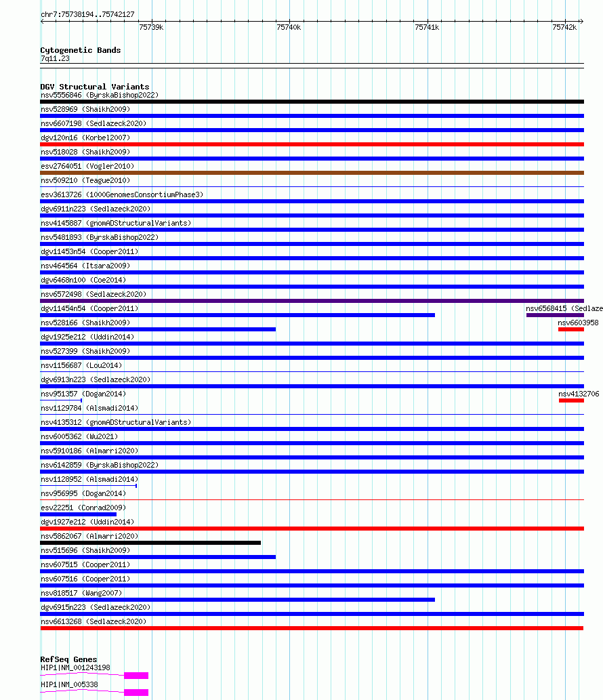
Task: Click the nsv6603958 label
Action: tap(578, 323)
